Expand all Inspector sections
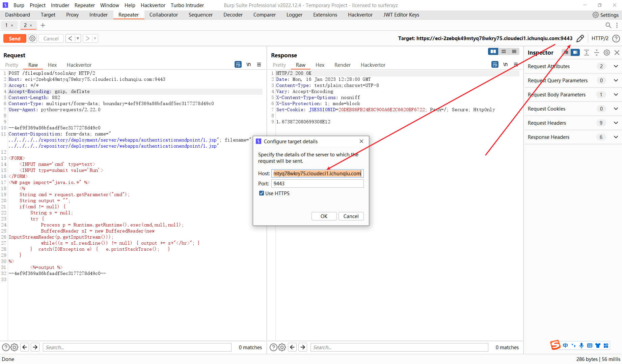Screen dimensions: 622x364 tap(587, 53)
